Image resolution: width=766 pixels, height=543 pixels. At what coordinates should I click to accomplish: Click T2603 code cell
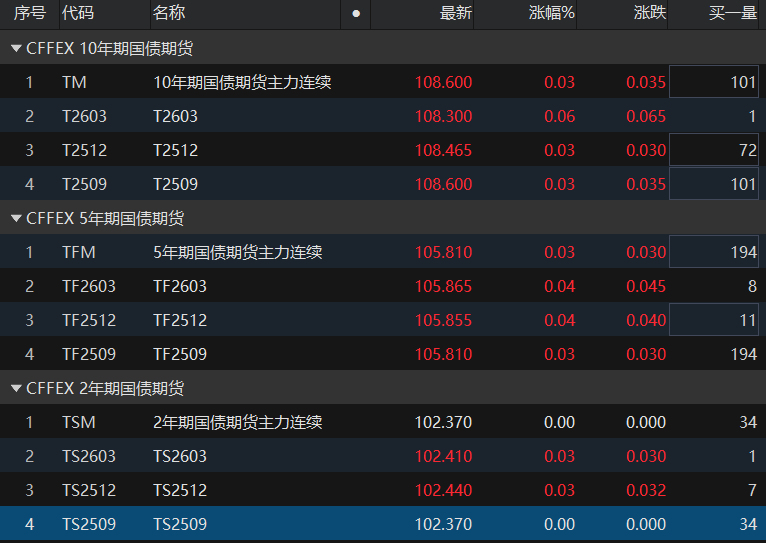click(85, 116)
